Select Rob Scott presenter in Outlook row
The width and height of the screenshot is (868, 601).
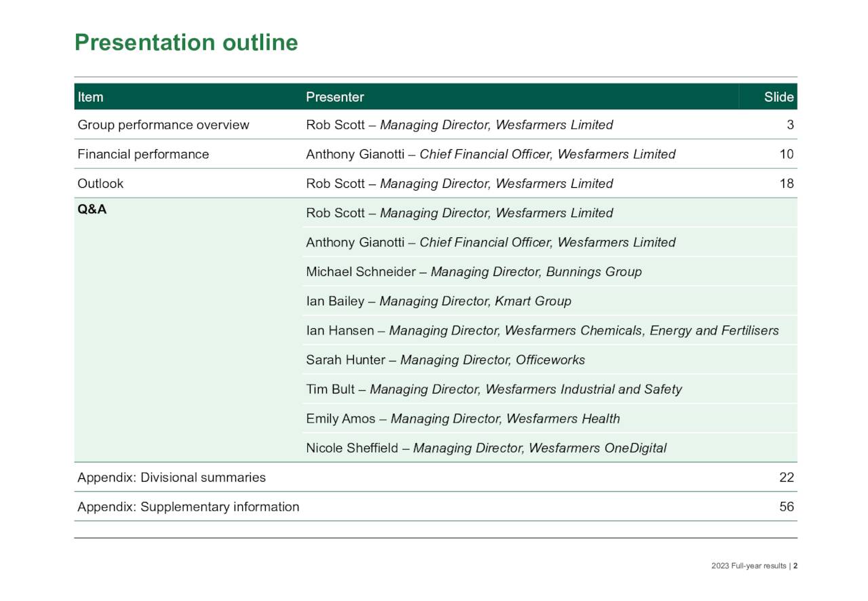pos(459,183)
